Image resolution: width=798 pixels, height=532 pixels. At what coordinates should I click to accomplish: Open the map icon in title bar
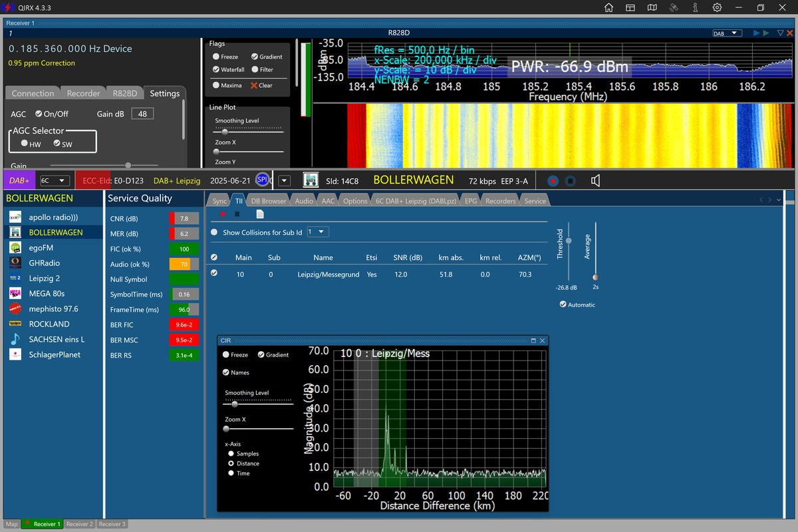click(x=652, y=7)
